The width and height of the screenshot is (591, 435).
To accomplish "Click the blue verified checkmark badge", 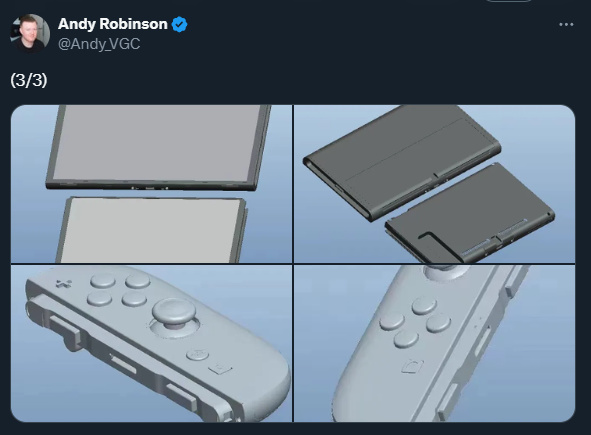I will [x=179, y=25].
